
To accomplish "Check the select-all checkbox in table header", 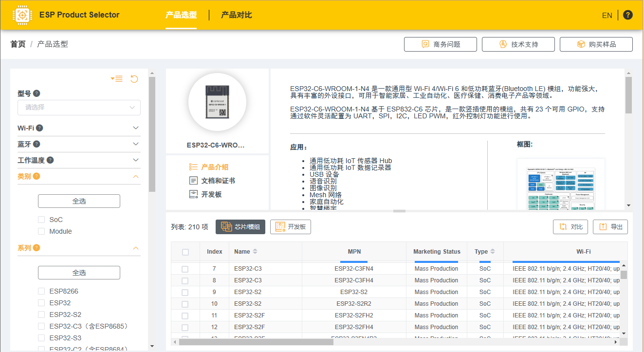I will 185,251.
